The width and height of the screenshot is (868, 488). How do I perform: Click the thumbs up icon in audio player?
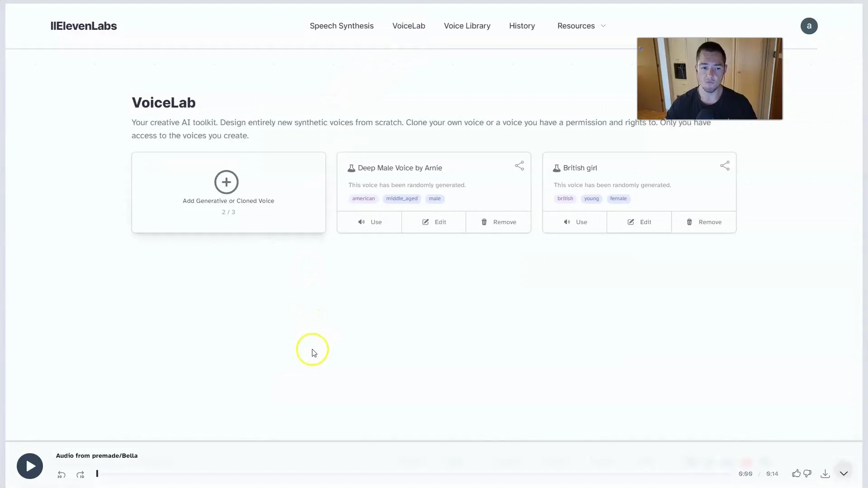pyautogui.click(x=797, y=473)
